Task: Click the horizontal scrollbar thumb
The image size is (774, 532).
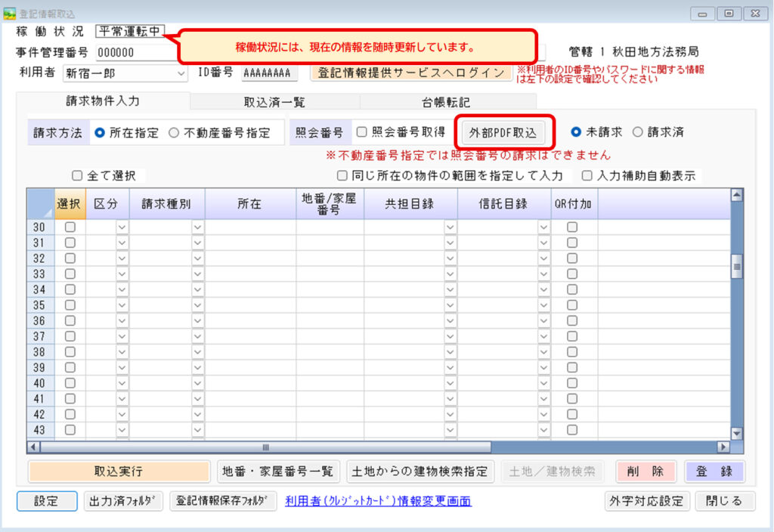Action: 265,447
